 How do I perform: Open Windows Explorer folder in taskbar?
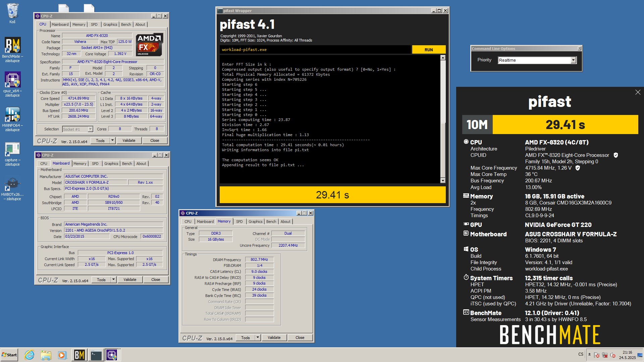pyautogui.click(x=46, y=355)
